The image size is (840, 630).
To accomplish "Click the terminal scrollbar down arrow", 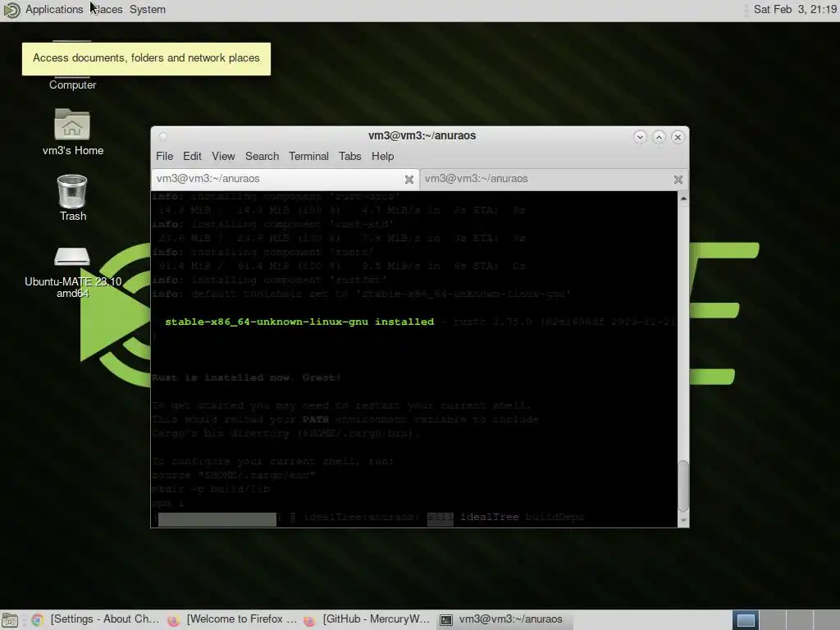I will pyautogui.click(x=683, y=520).
